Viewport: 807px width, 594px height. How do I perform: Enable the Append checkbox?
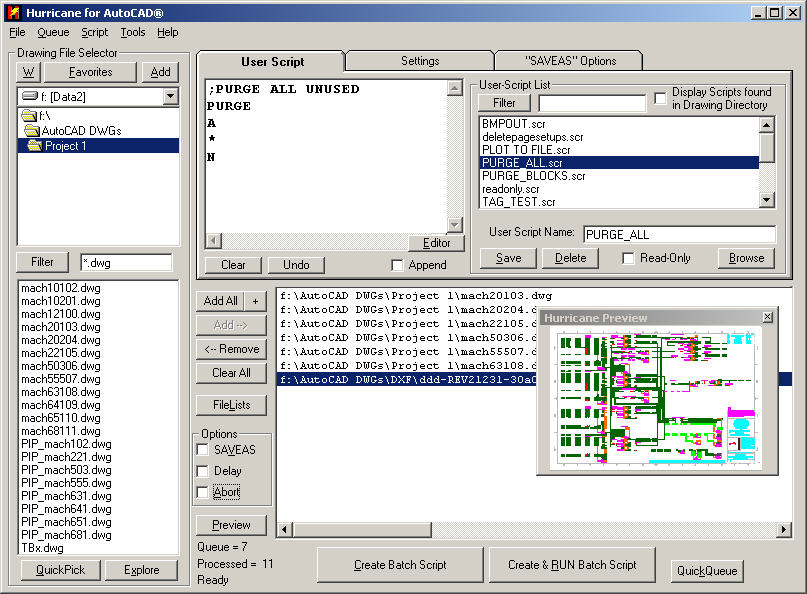pos(398,265)
